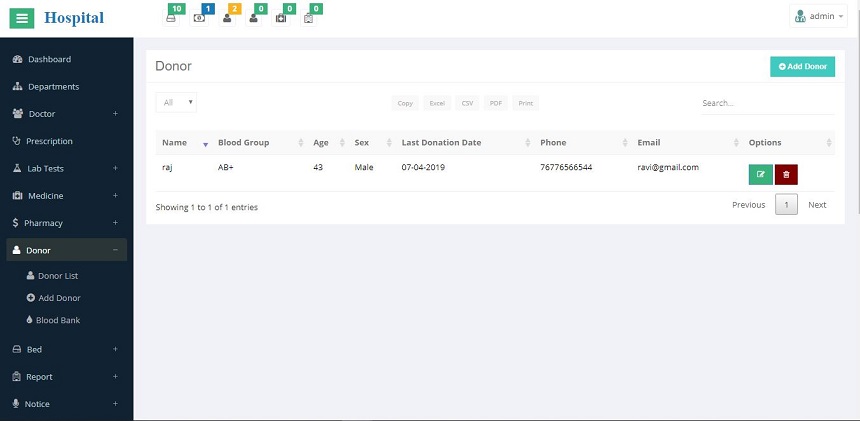Sort table by Name column
Image resolution: width=860 pixels, height=421 pixels.
pos(184,143)
